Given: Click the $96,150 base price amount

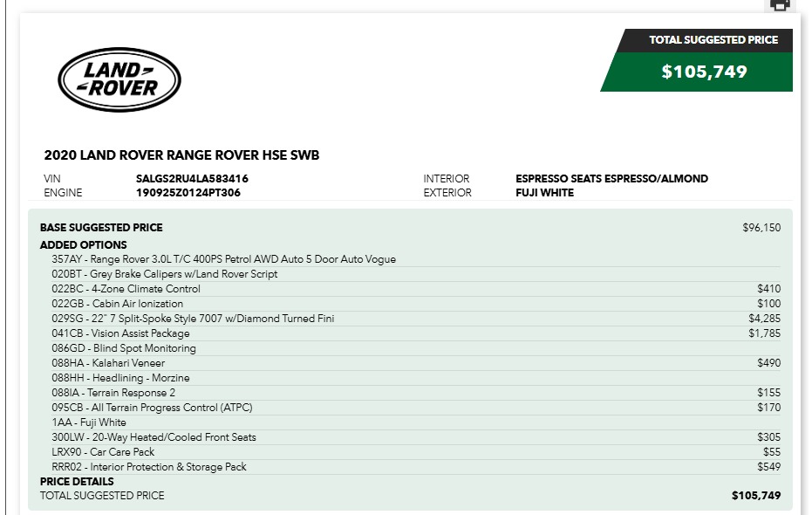Looking at the screenshot, I should pos(761,228).
